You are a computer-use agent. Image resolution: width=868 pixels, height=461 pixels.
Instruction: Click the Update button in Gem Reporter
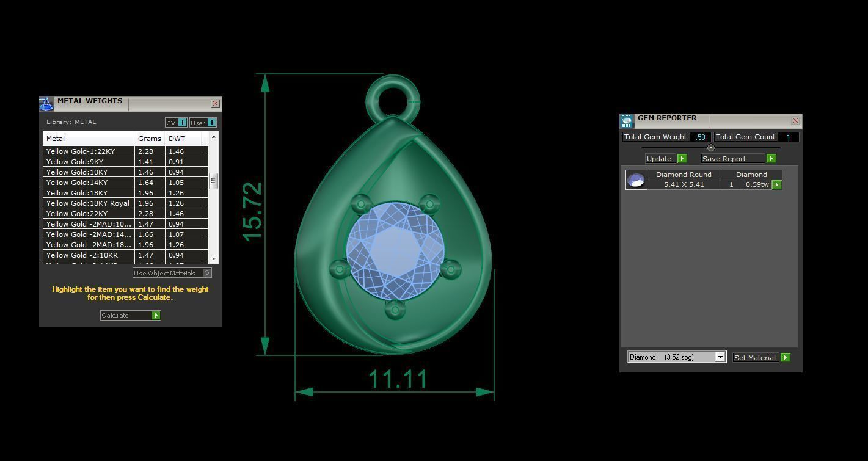point(666,159)
